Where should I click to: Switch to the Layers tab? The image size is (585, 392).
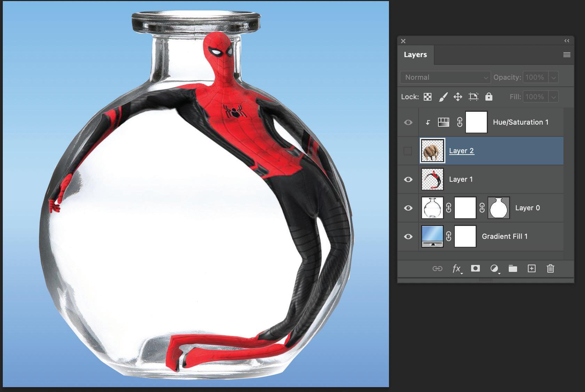415,55
